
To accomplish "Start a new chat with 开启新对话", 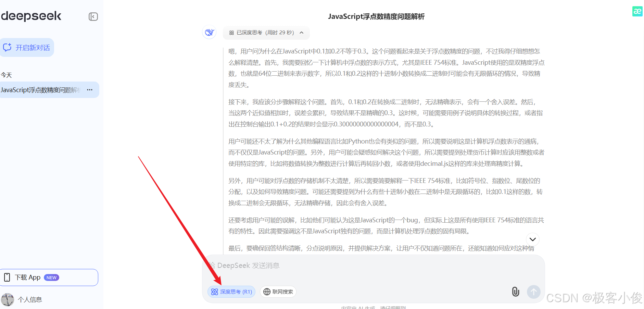I will [x=27, y=47].
